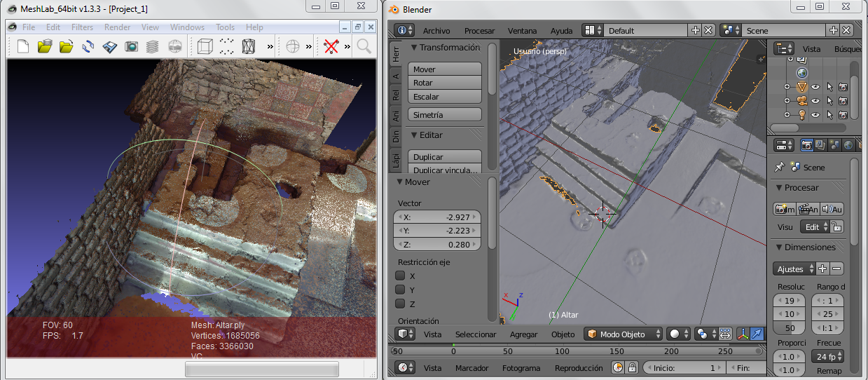Take a snapshot with the camera icon
The image size is (868, 380).
point(131,47)
